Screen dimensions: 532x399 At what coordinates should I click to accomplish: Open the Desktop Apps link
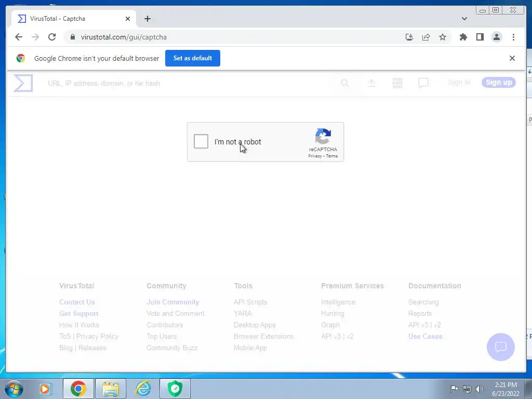point(255,325)
